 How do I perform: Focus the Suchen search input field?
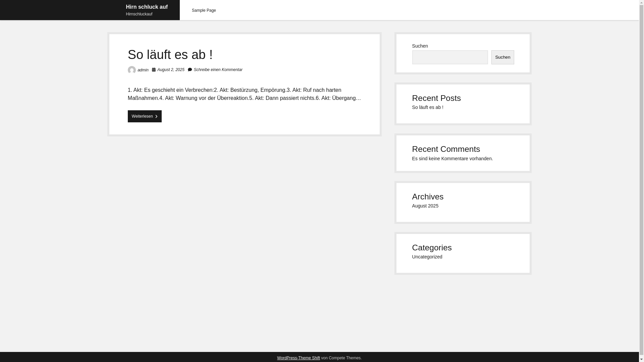click(450, 57)
